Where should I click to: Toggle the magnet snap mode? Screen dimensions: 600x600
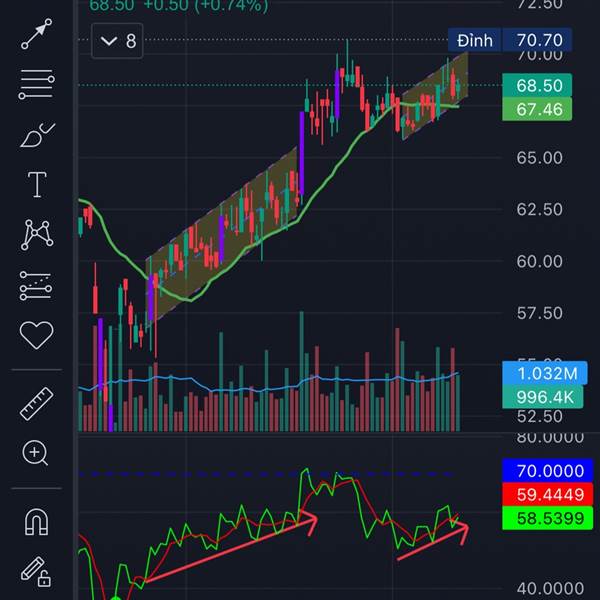(36, 522)
